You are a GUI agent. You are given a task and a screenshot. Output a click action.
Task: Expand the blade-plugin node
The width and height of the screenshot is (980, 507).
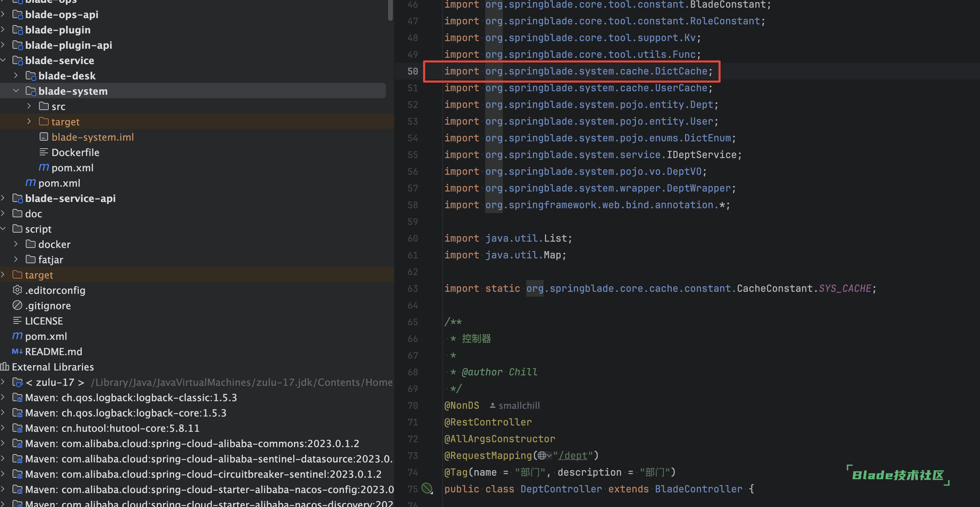click(x=3, y=30)
